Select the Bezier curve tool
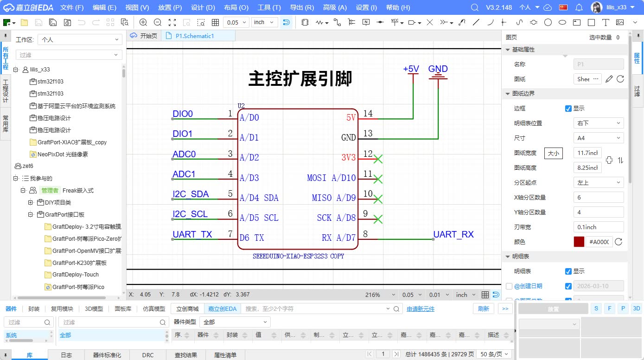Screen dimensions: 644x360 click(519, 22)
